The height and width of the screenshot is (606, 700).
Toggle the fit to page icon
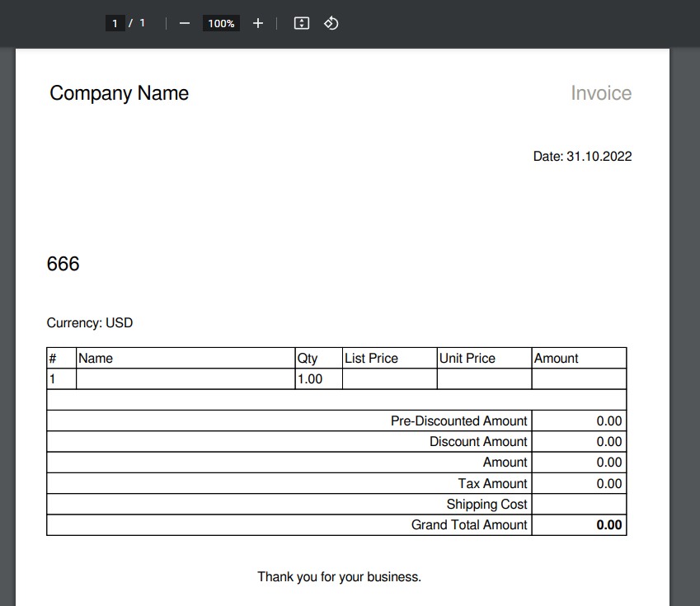click(x=302, y=23)
